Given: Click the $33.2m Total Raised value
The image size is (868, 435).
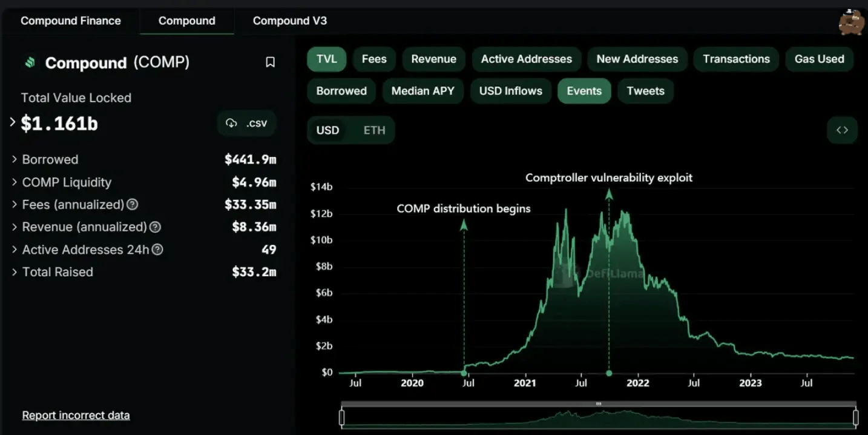Looking at the screenshot, I should [x=254, y=272].
